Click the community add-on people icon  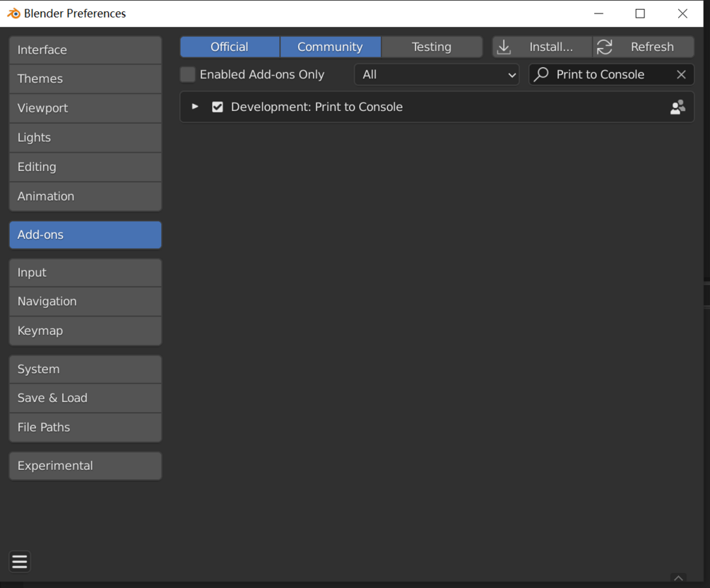pos(678,107)
